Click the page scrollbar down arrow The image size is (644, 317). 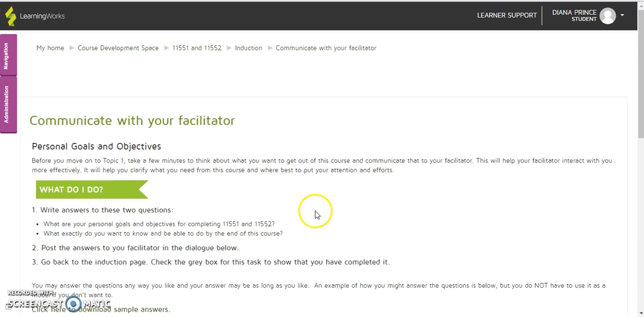(x=641, y=313)
